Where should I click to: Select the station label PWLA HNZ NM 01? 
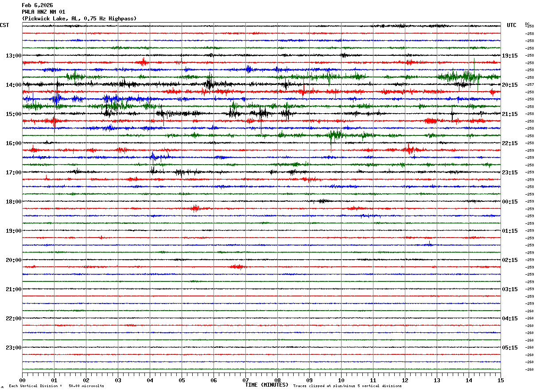click(x=43, y=12)
